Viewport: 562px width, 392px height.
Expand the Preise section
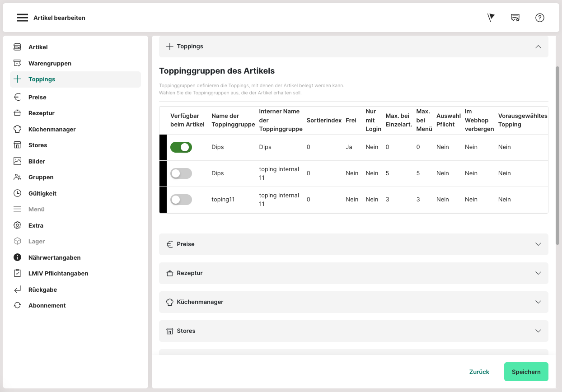point(353,244)
